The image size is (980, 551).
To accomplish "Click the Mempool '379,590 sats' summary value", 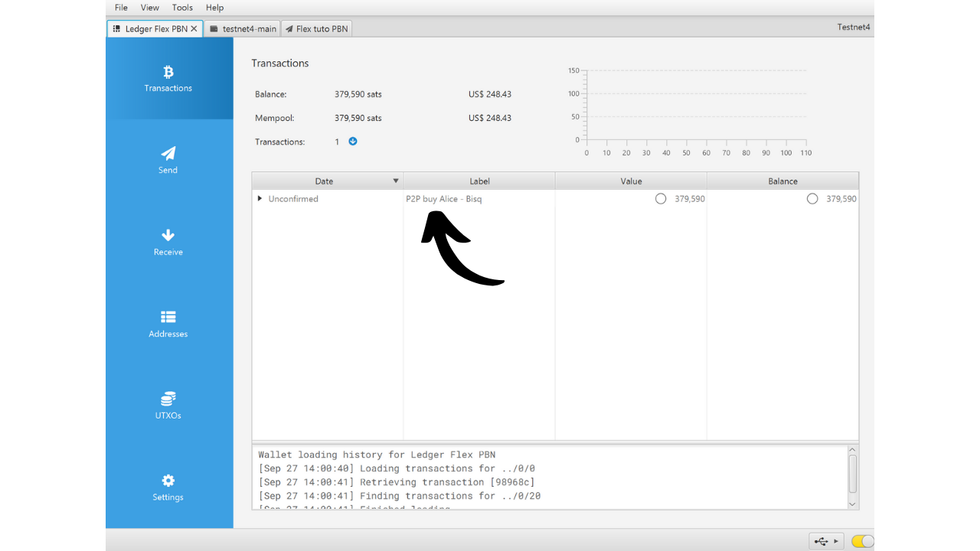I will pyautogui.click(x=358, y=118).
